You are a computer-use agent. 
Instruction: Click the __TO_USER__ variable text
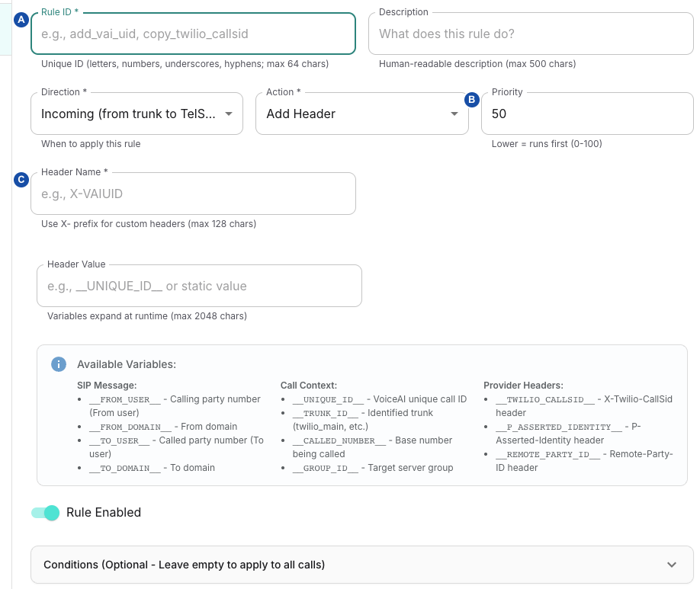pos(119,441)
